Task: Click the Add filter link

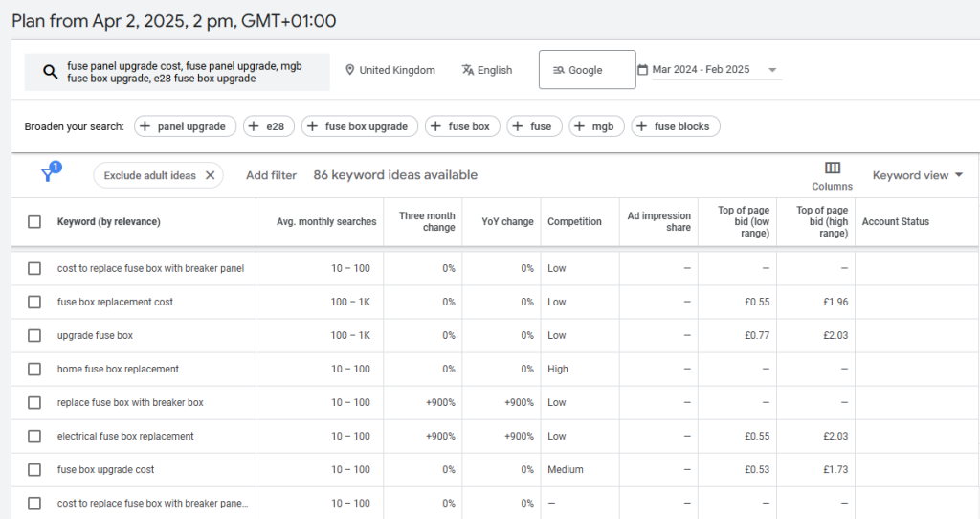Action: coord(271,175)
